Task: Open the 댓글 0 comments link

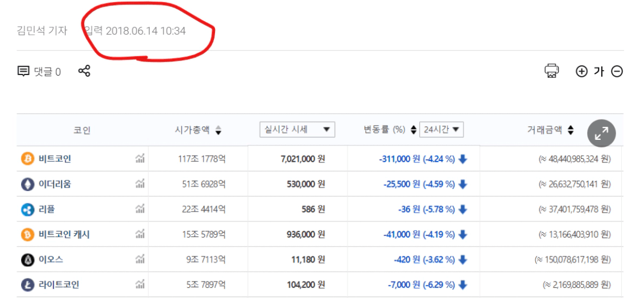Action: 39,72
